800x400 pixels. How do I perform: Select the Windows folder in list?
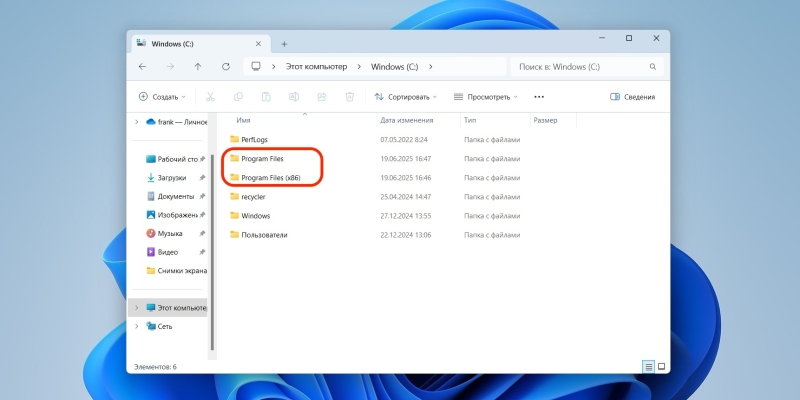coord(256,216)
